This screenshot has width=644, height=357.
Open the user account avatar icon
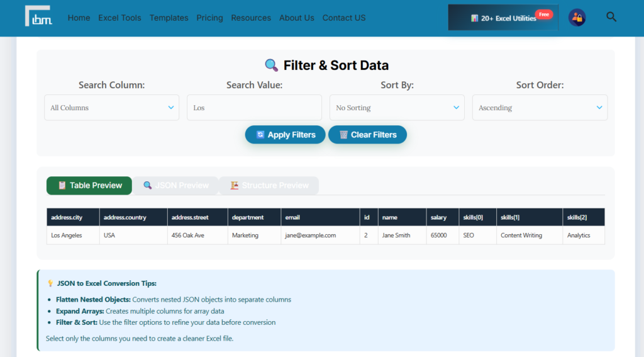click(x=577, y=18)
